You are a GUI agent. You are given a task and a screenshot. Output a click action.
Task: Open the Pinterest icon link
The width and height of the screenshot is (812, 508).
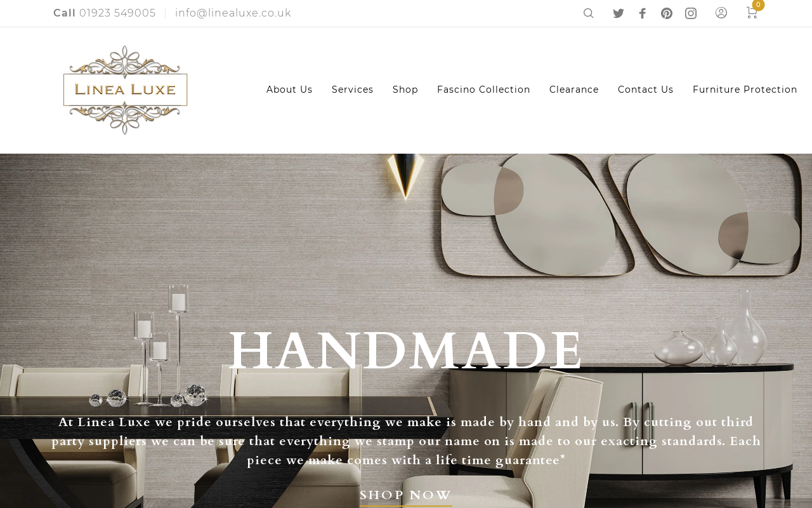[667, 13]
